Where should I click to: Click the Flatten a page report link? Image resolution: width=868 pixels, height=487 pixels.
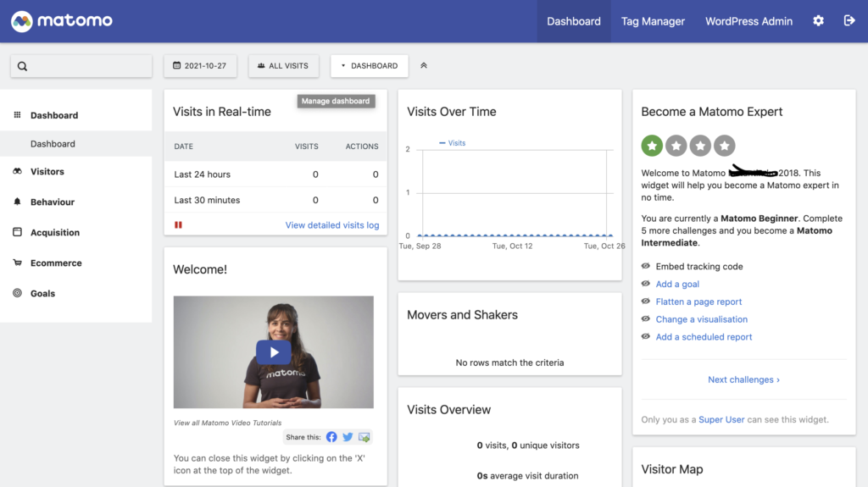(x=698, y=302)
